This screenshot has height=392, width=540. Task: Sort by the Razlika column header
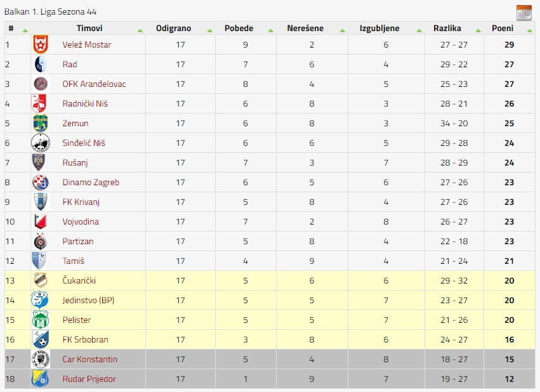click(447, 28)
